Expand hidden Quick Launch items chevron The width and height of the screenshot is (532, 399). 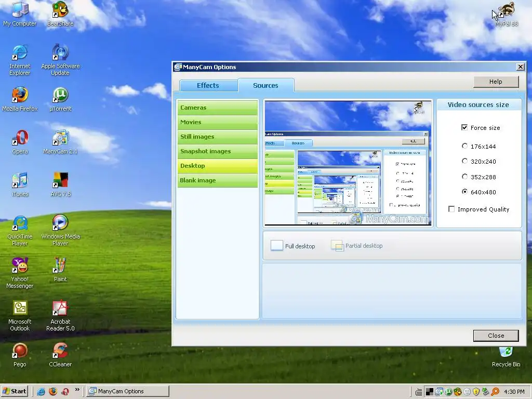(x=77, y=390)
